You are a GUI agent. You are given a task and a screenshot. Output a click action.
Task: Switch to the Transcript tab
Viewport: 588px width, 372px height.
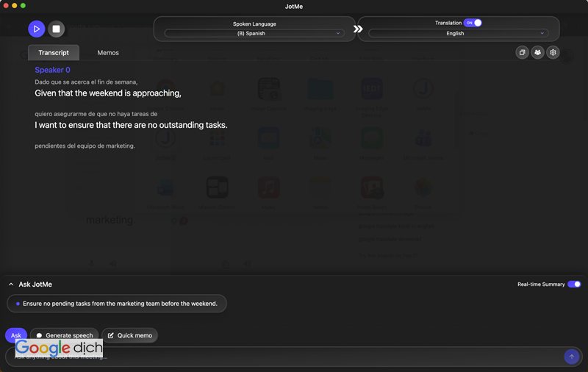coord(54,52)
